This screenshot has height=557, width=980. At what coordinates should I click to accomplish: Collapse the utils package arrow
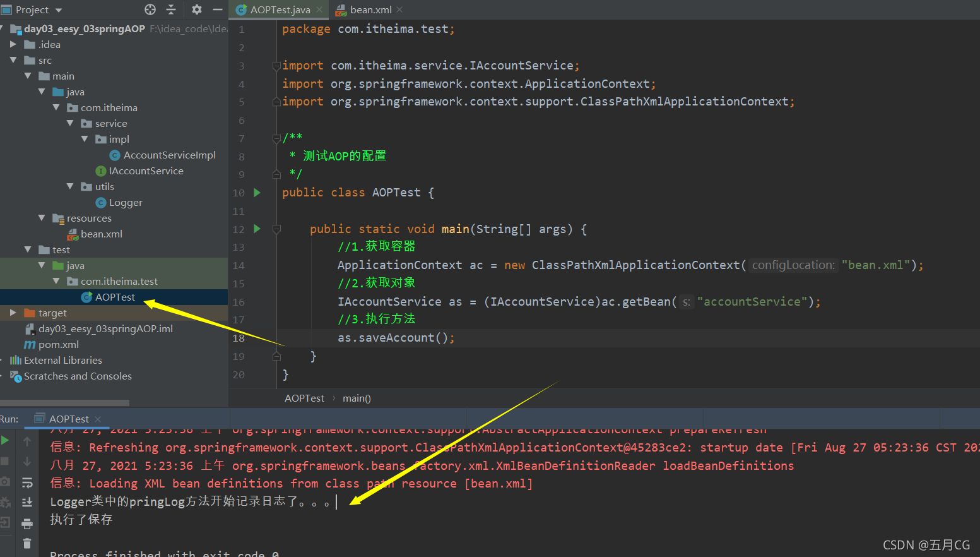click(71, 186)
